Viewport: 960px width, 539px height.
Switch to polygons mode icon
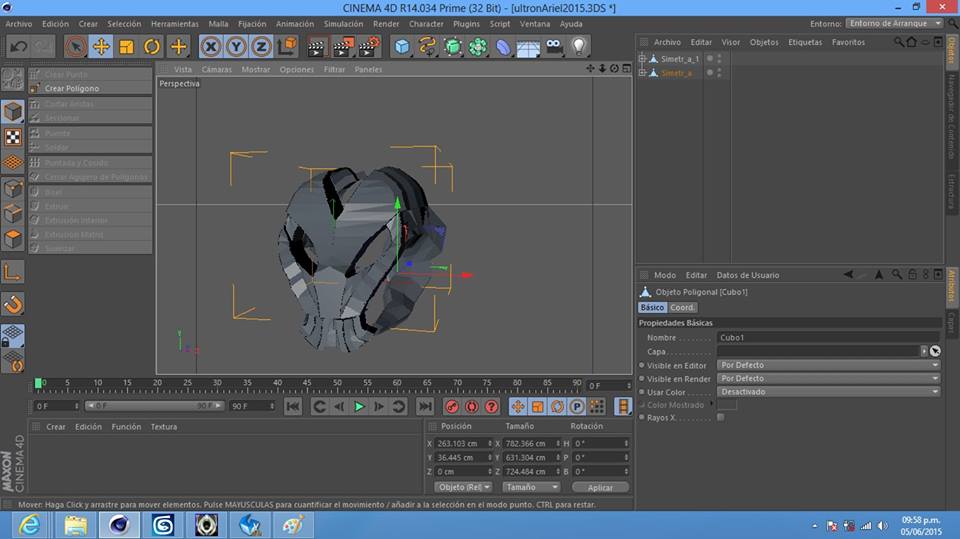(13, 239)
